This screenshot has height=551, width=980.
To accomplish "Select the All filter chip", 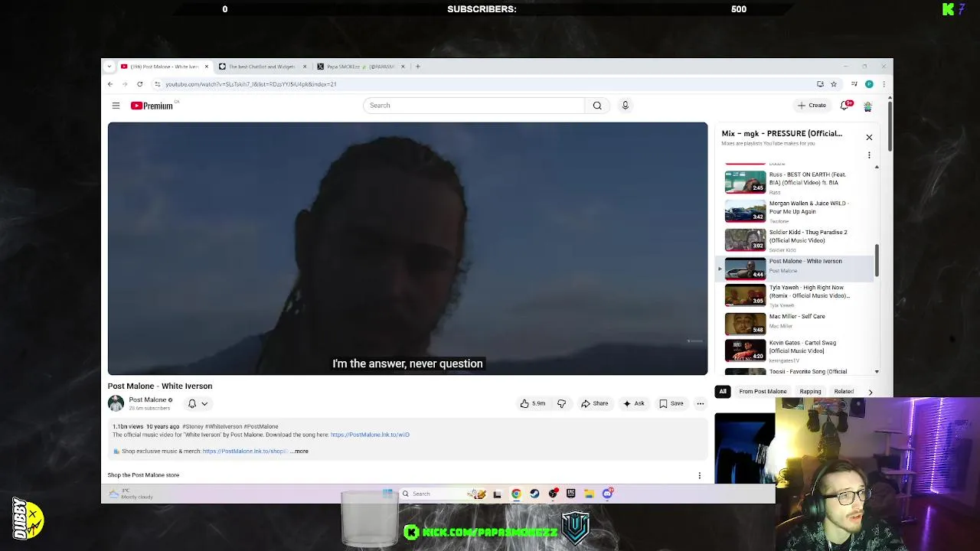I will tap(723, 392).
